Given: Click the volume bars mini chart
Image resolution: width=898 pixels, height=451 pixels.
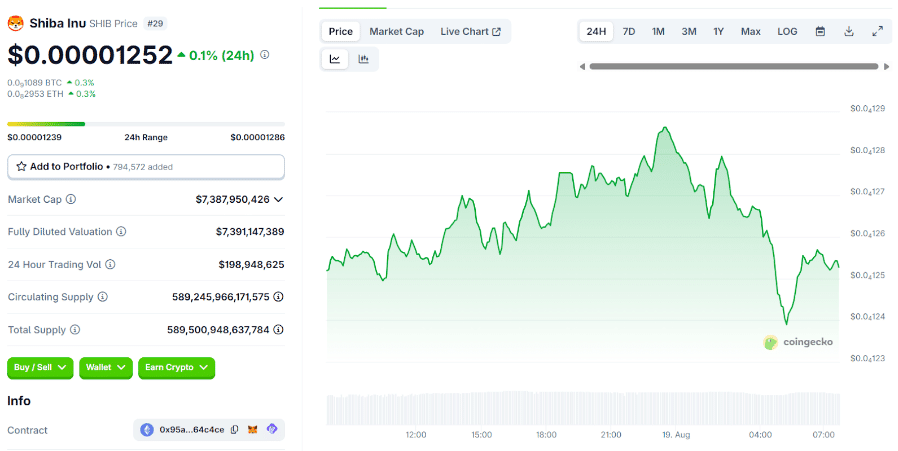Looking at the screenshot, I should point(583,408).
